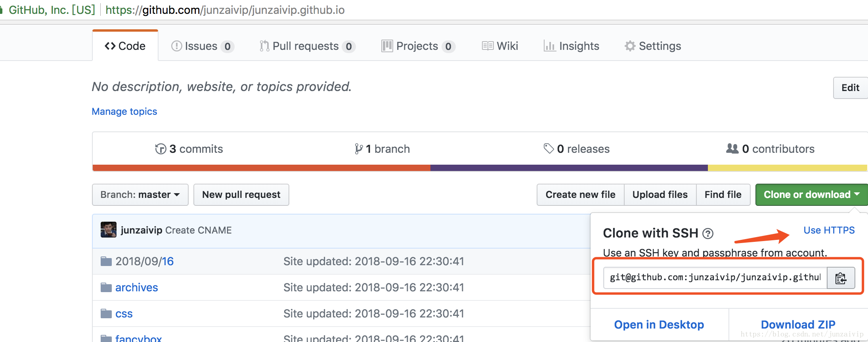The image size is (868, 342).
Task: Click the browser address bar URL
Action: [225, 10]
